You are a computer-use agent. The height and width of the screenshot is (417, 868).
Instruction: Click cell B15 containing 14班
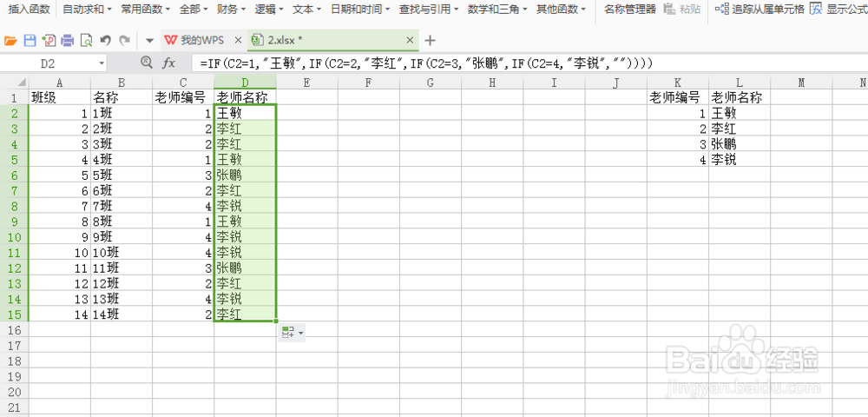click(x=122, y=315)
